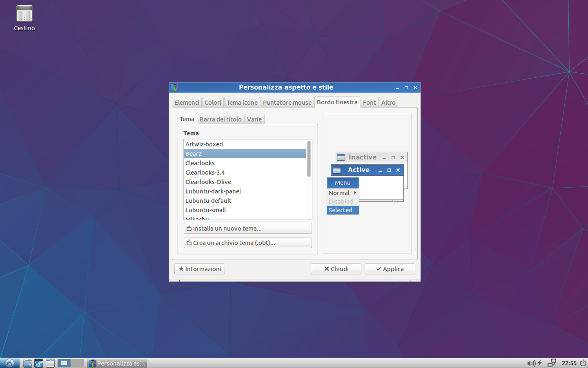Switch to the Puntatore mouse tab

point(287,103)
